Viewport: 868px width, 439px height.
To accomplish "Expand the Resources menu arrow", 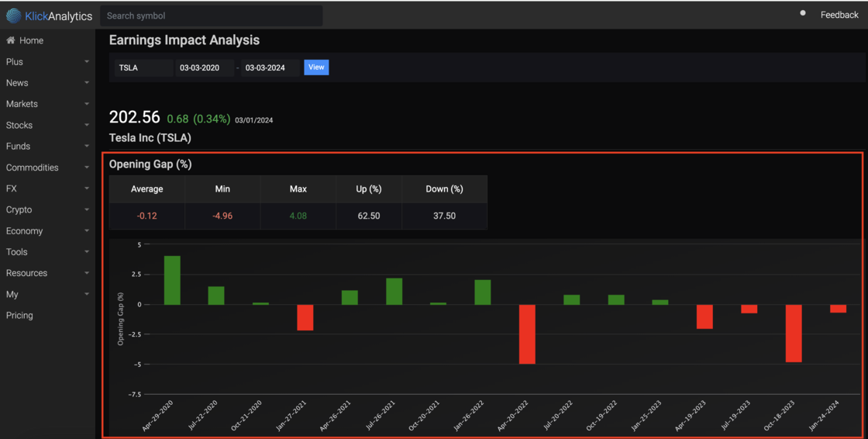I will [87, 273].
